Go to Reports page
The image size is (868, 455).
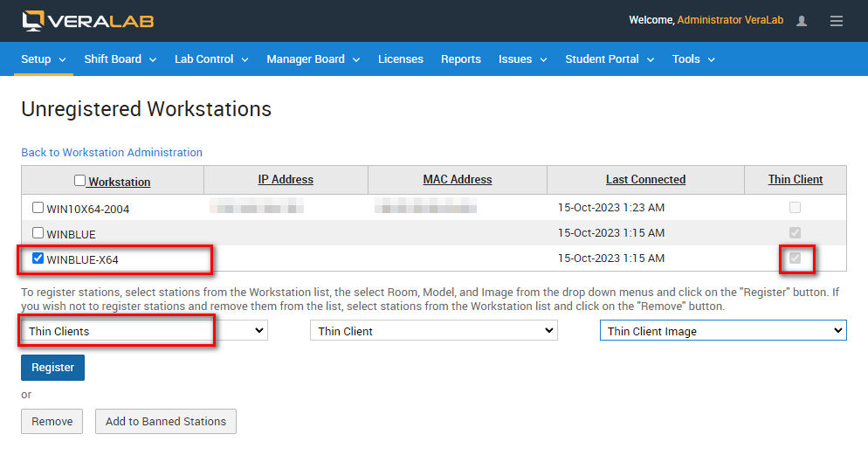coord(460,59)
